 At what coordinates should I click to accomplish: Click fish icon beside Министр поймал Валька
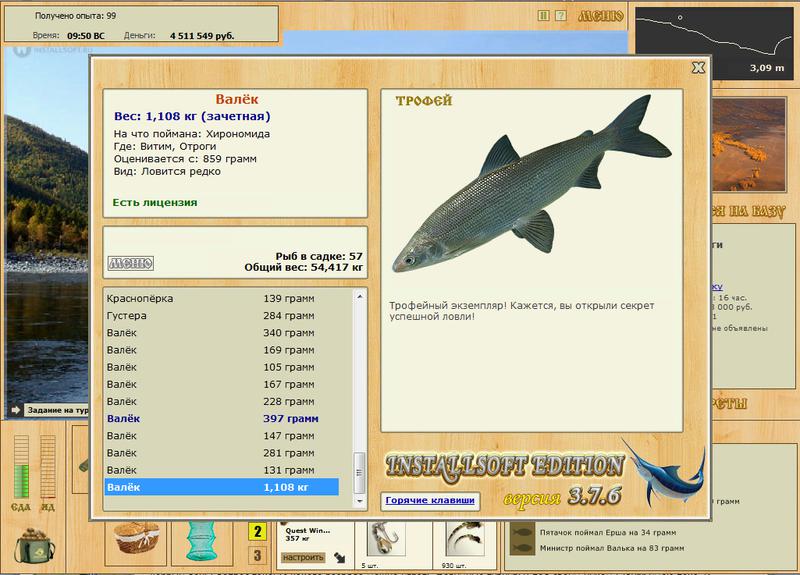[x=522, y=548]
